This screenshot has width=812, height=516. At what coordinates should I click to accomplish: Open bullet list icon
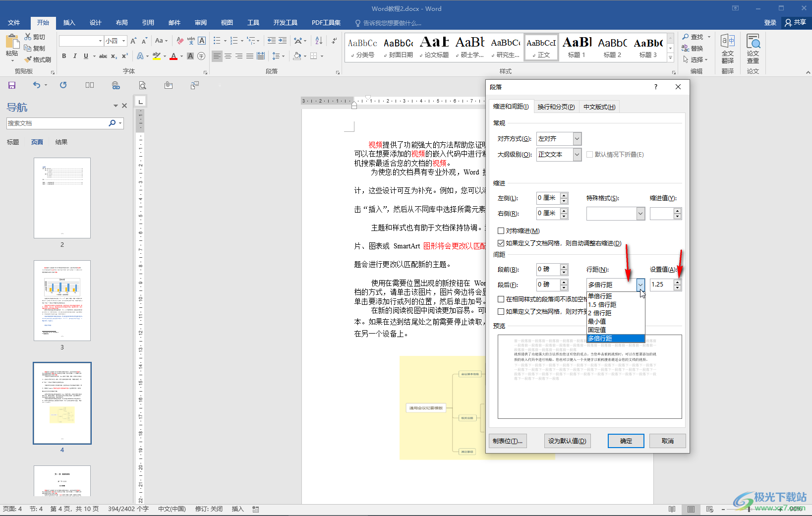(x=217, y=41)
